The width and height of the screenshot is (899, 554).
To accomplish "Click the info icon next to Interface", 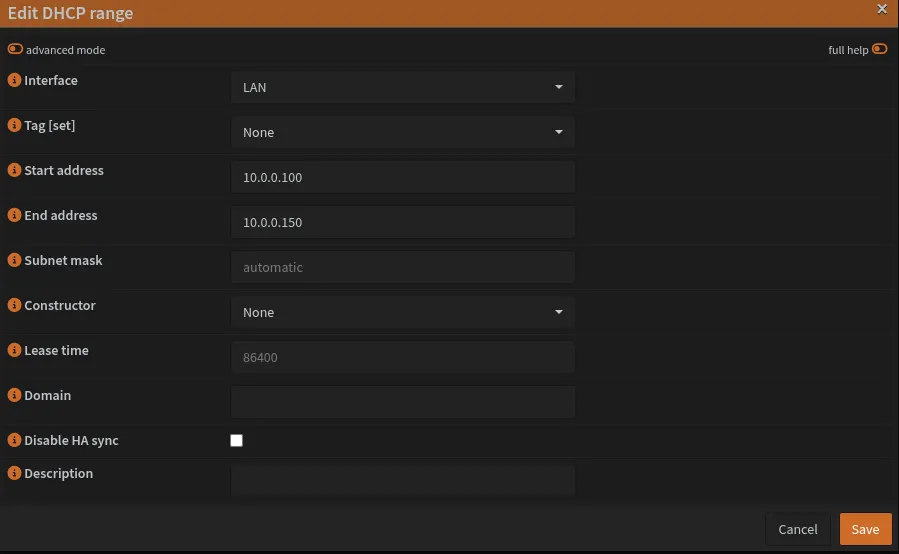I will [x=14, y=80].
